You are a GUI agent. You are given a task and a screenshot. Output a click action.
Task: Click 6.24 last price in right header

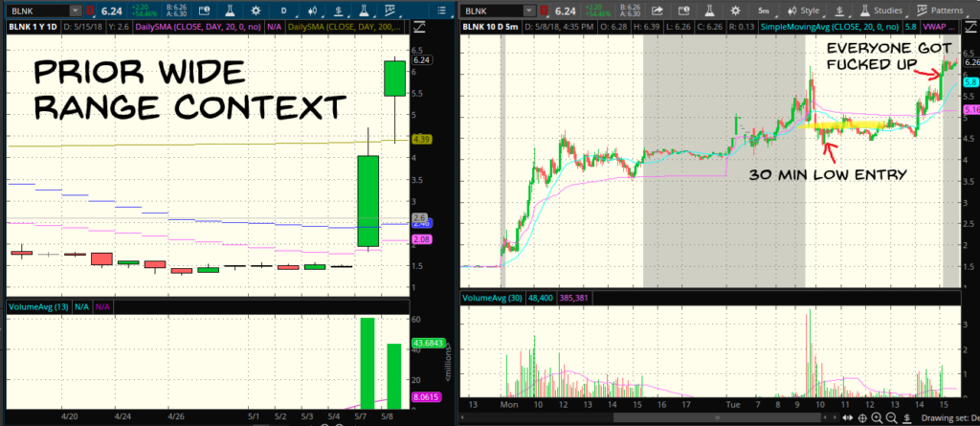[x=565, y=11]
